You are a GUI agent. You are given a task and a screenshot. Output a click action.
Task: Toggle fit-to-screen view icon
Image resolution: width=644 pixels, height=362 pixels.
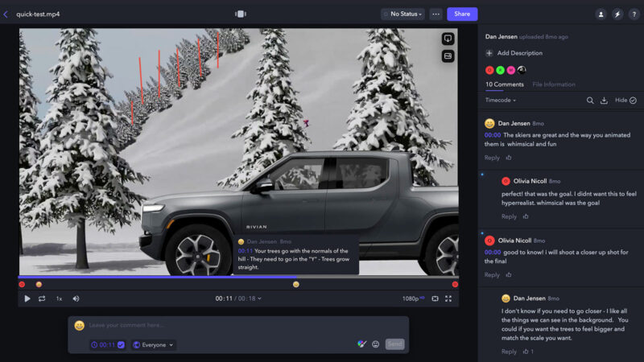tap(435, 298)
